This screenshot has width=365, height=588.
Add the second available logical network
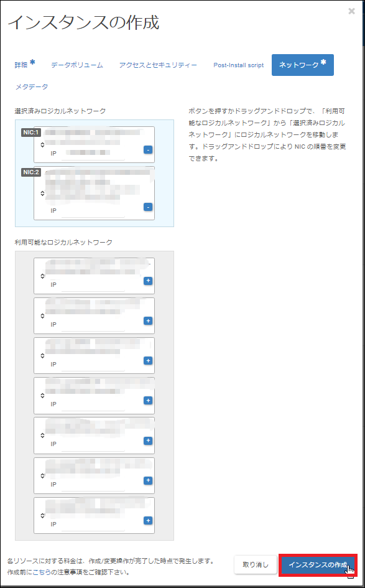click(148, 321)
